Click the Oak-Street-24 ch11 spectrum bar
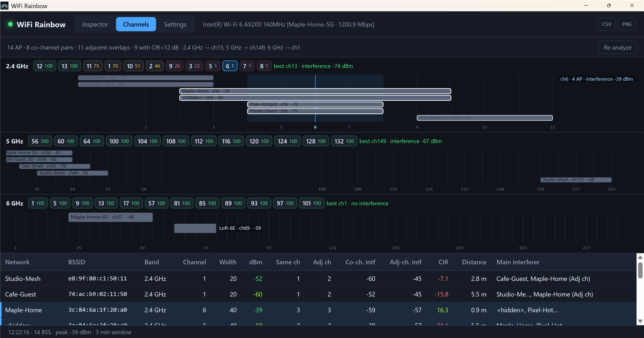This screenshot has width=644, height=338. 485,118
